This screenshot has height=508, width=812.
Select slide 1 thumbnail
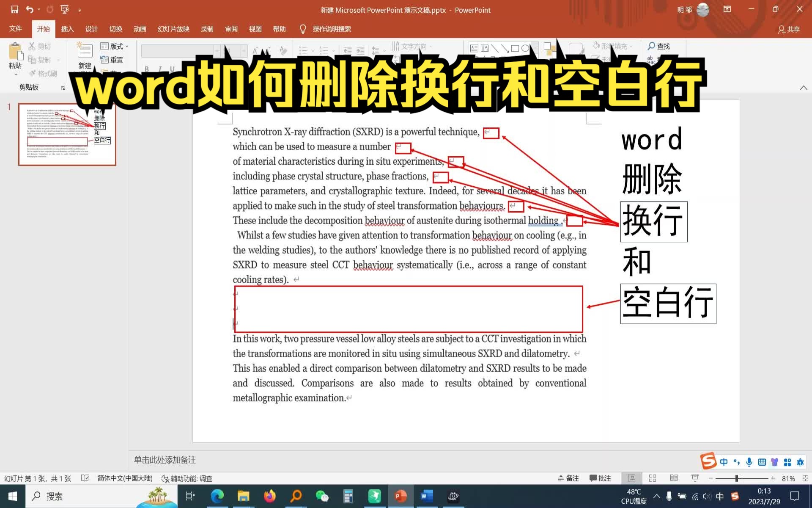[x=67, y=134]
